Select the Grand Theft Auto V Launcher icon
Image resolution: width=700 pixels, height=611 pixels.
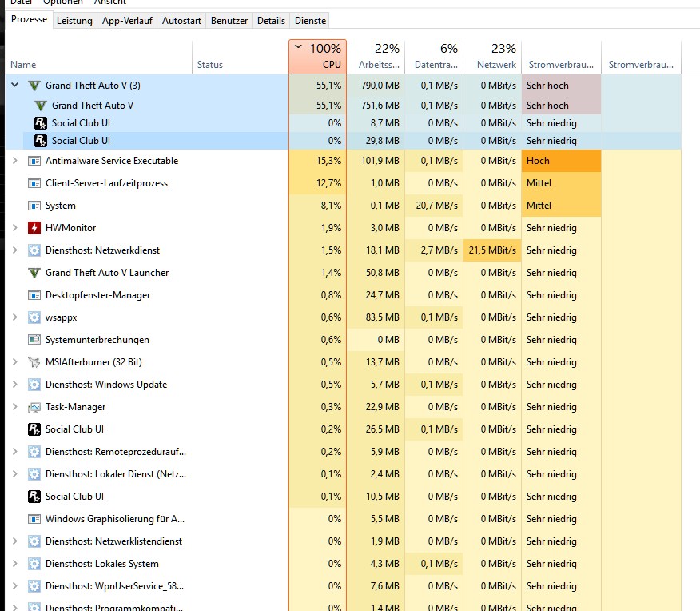click(x=34, y=273)
